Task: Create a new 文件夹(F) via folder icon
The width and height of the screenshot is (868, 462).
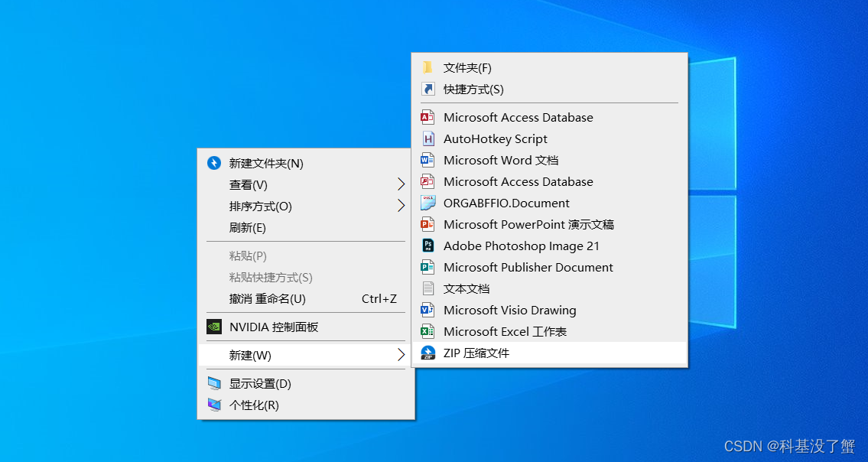Action: point(427,67)
